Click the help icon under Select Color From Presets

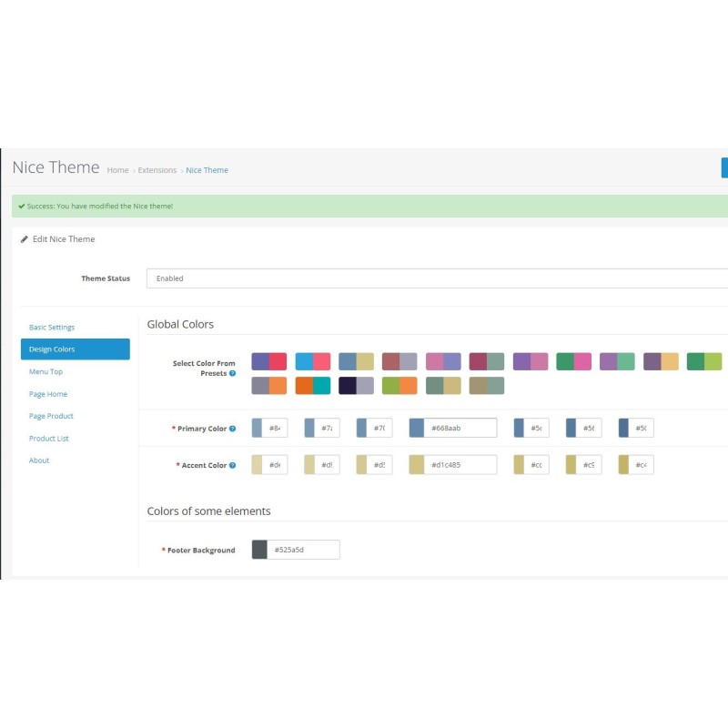[233, 373]
